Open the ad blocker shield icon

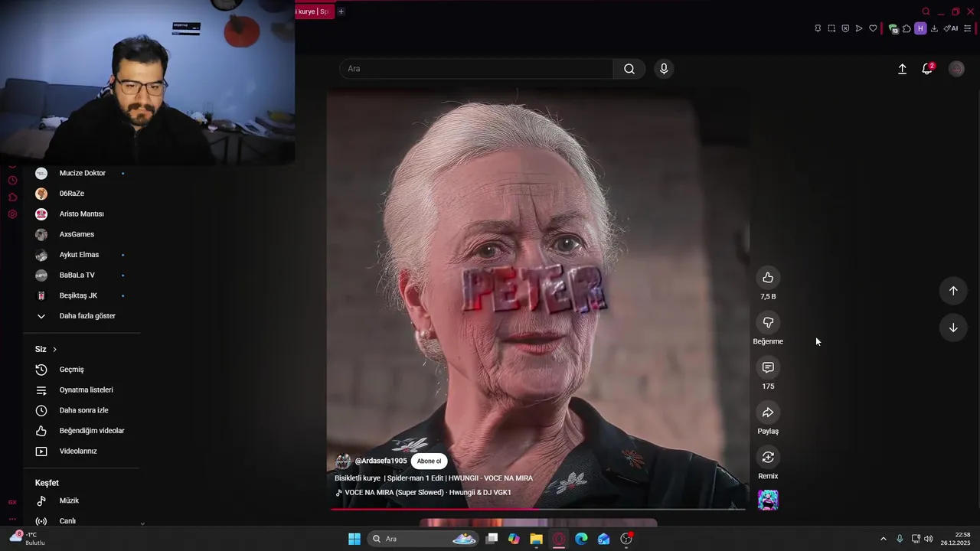pos(845,28)
